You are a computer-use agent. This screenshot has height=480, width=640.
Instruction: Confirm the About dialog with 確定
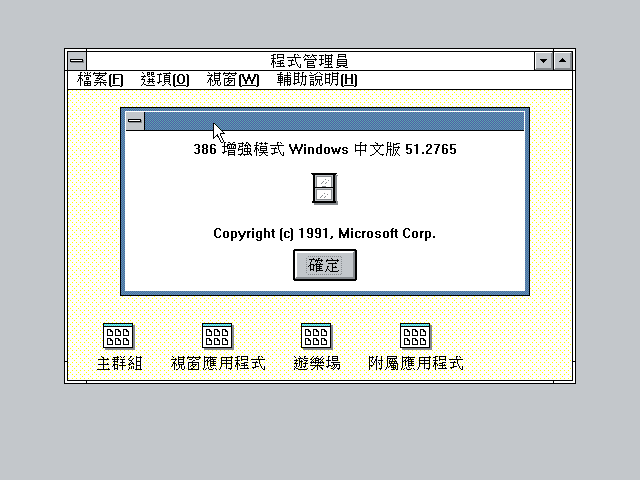(325, 265)
